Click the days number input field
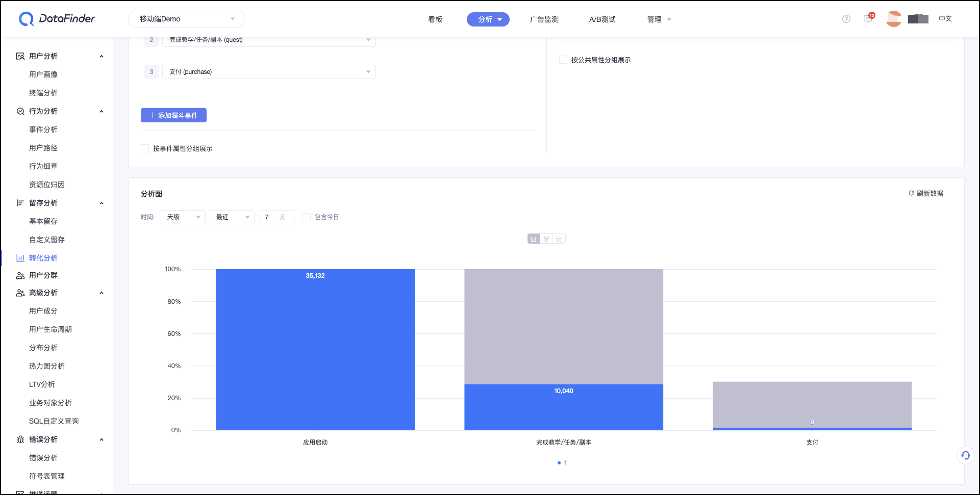 pyautogui.click(x=277, y=217)
